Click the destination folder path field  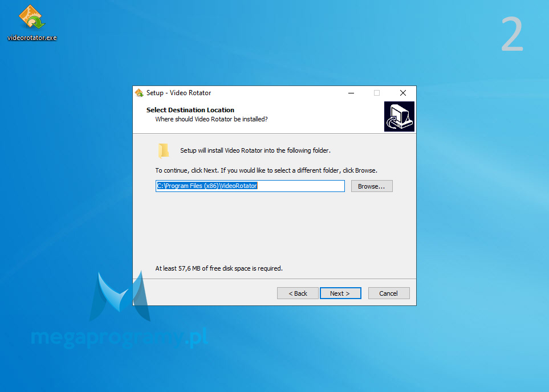tap(250, 186)
